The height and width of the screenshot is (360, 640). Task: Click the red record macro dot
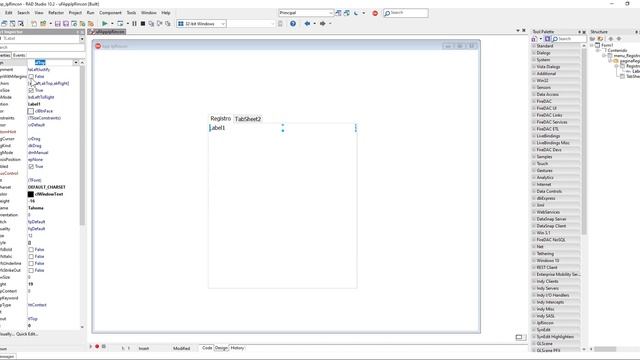coord(97,347)
